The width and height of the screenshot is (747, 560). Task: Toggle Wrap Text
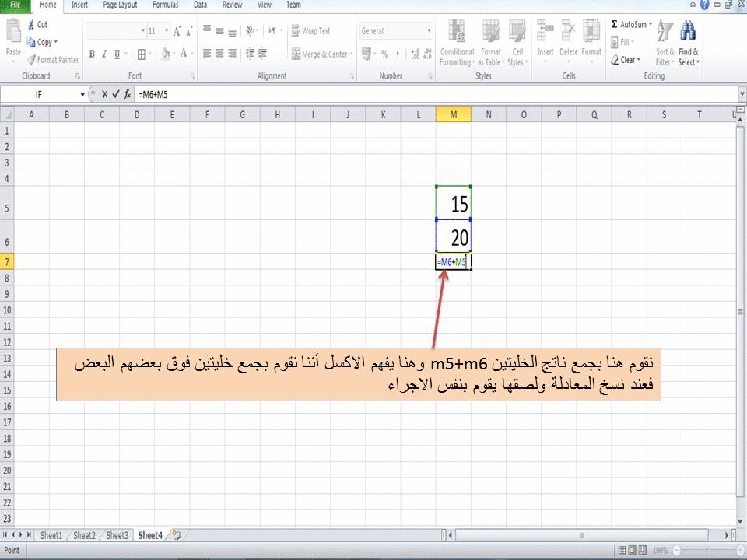(x=310, y=31)
